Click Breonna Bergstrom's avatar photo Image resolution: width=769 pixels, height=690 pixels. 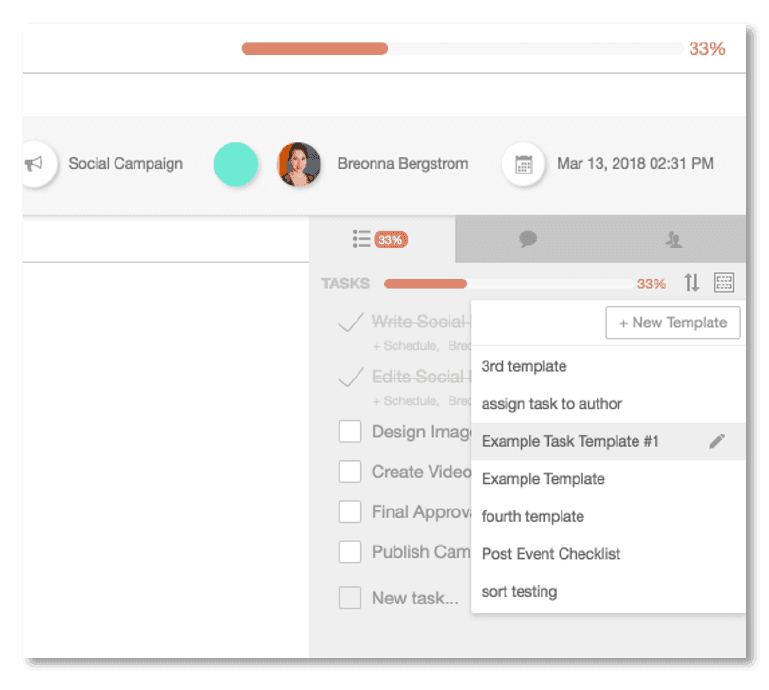point(298,164)
